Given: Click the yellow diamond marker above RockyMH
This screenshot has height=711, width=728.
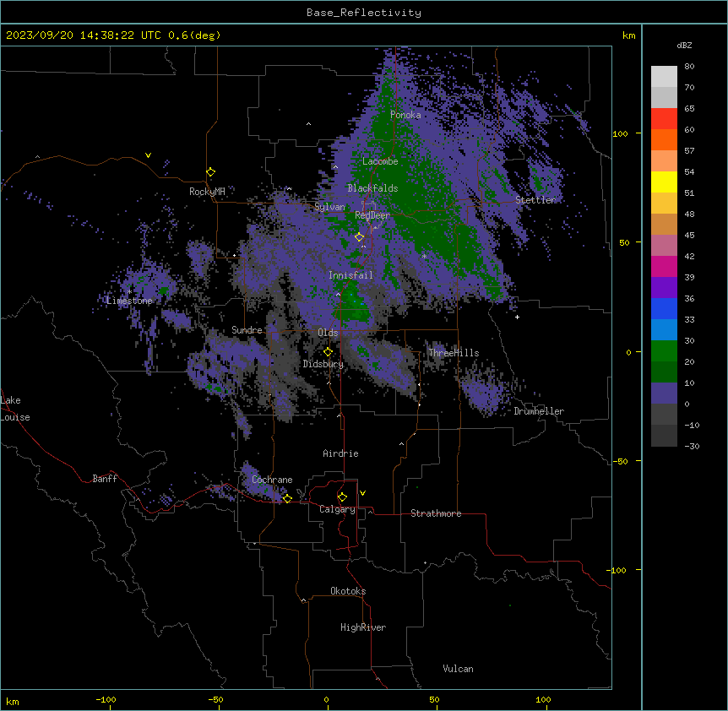Looking at the screenshot, I should pos(211,172).
